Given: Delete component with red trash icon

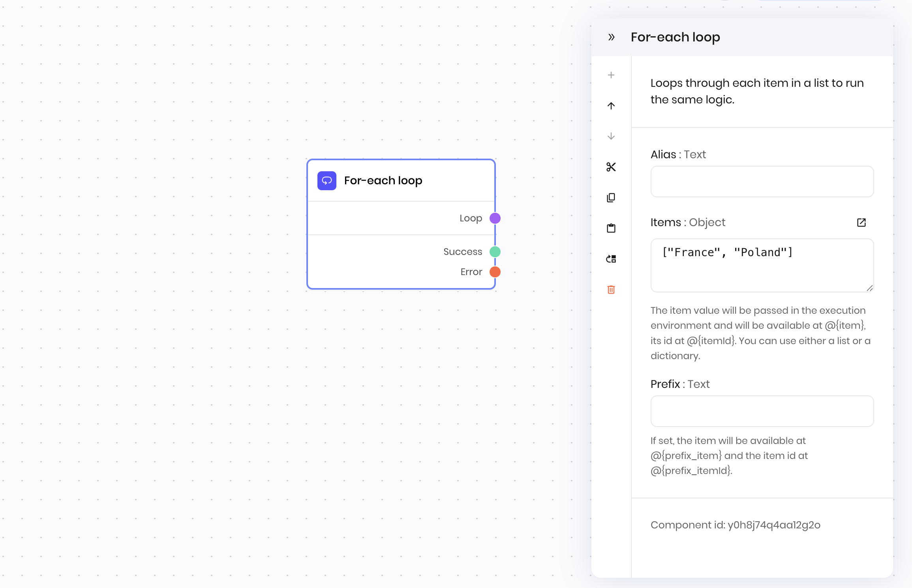Looking at the screenshot, I should click(611, 290).
